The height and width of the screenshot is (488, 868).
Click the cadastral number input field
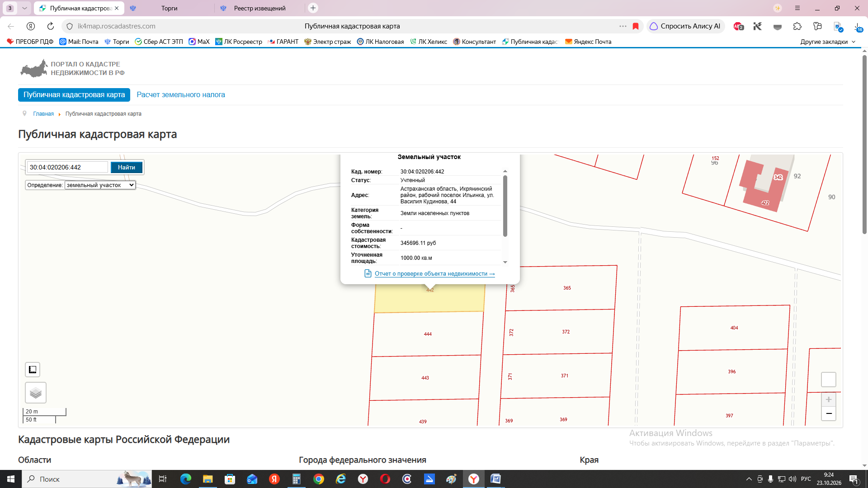click(68, 167)
